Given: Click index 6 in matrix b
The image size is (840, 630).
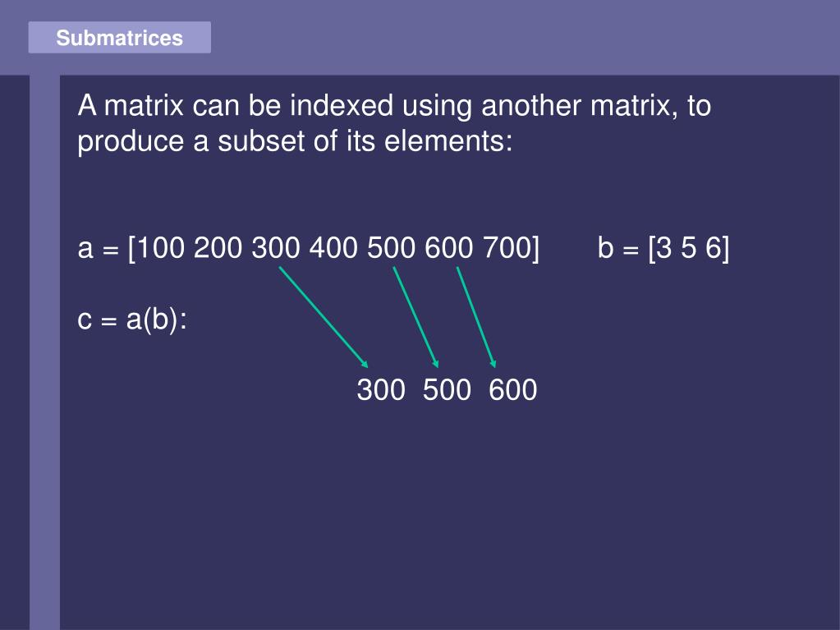Looking at the screenshot, I should [713, 248].
